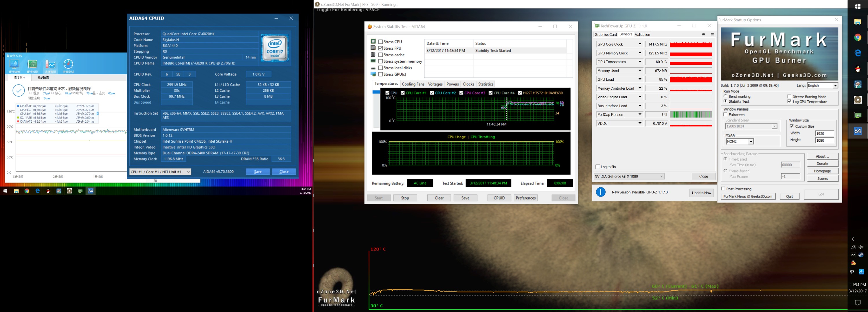
Task: Click the hardware detection icon in Lu Dashi
Action: click(32, 64)
